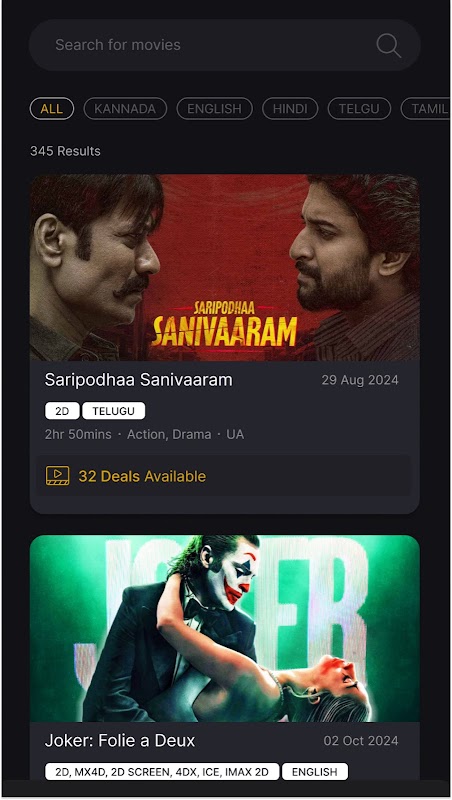
Task: Filter movies by KANNADA
Action: pos(125,109)
